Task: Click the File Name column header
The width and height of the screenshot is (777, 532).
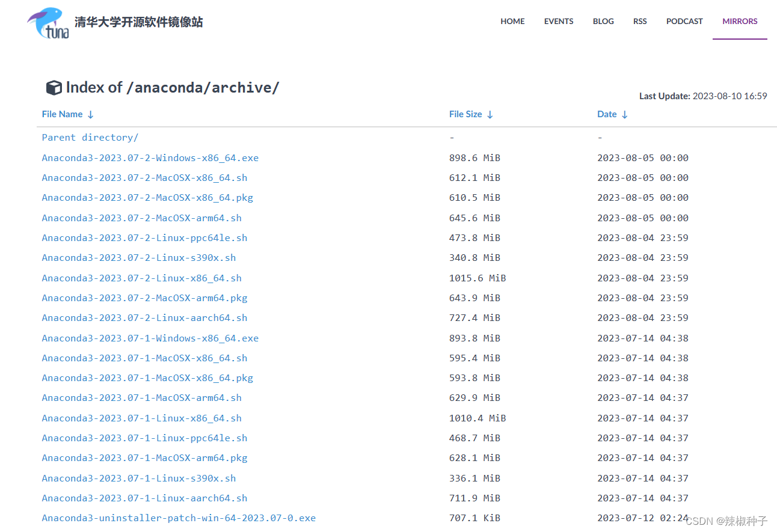Action: click(62, 114)
